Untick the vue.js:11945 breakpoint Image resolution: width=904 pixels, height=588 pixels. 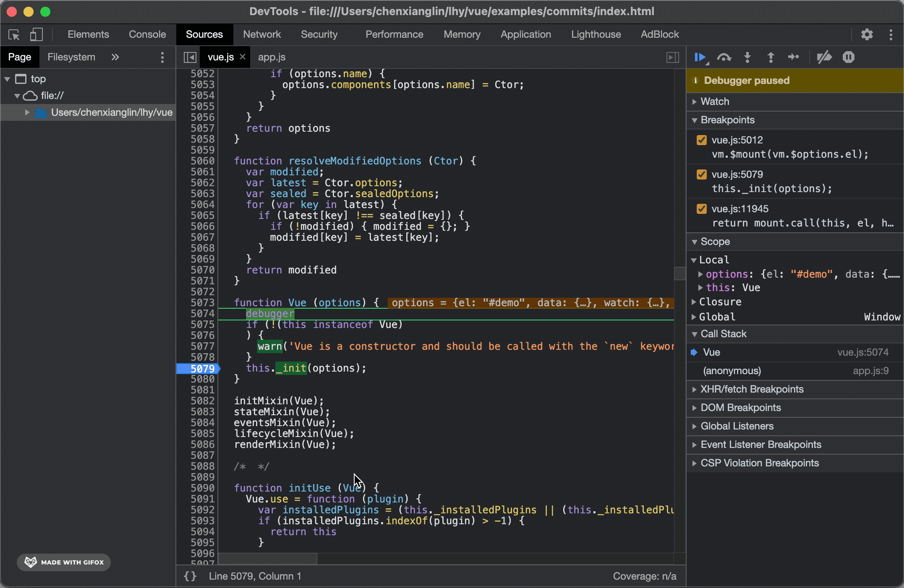tap(701, 209)
